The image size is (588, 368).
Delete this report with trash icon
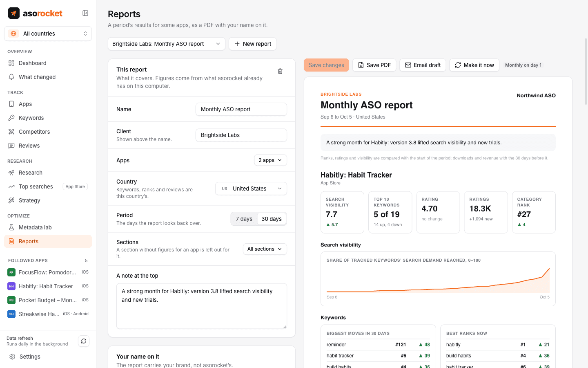280,71
